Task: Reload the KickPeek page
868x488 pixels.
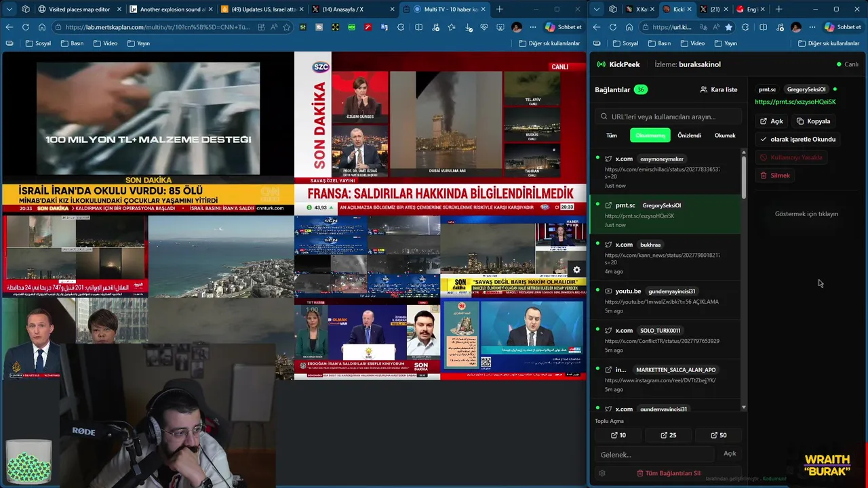Action: pyautogui.click(x=613, y=27)
